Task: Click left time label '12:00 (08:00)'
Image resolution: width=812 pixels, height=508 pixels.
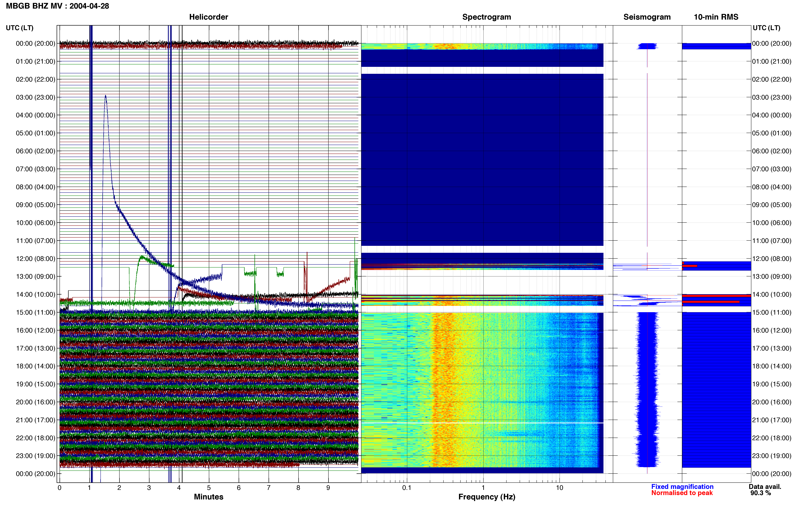Action: (36, 259)
